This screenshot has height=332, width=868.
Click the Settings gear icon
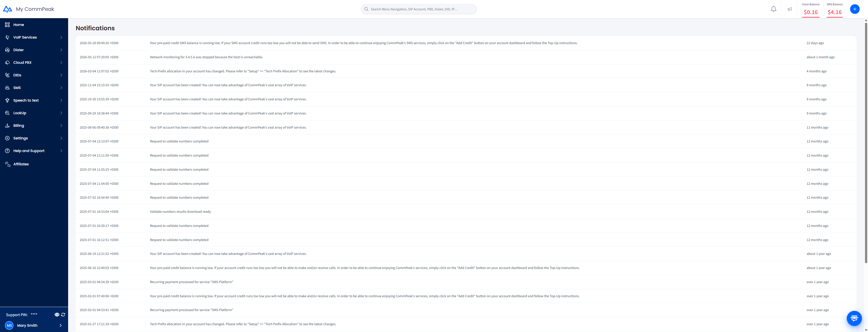pyautogui.click(x=7, y=138)
